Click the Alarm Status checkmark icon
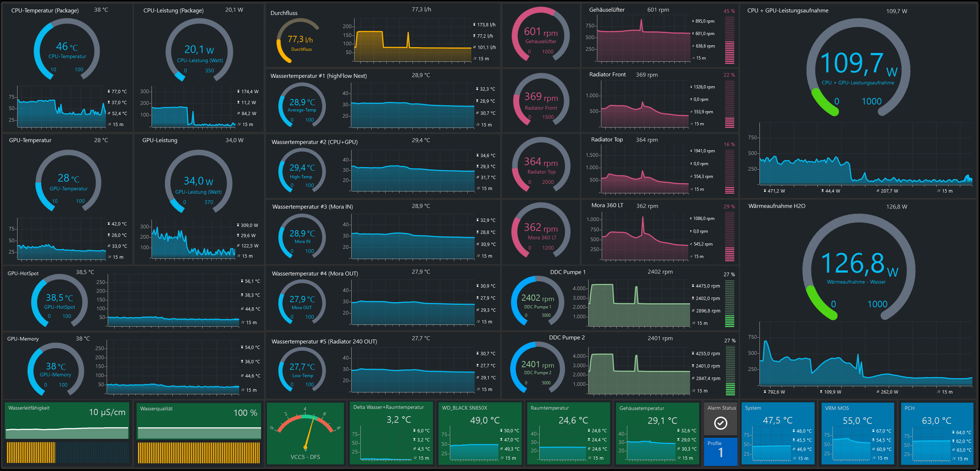Image resolution: width=980 pixels, height=471 pixels. (720, 423)
